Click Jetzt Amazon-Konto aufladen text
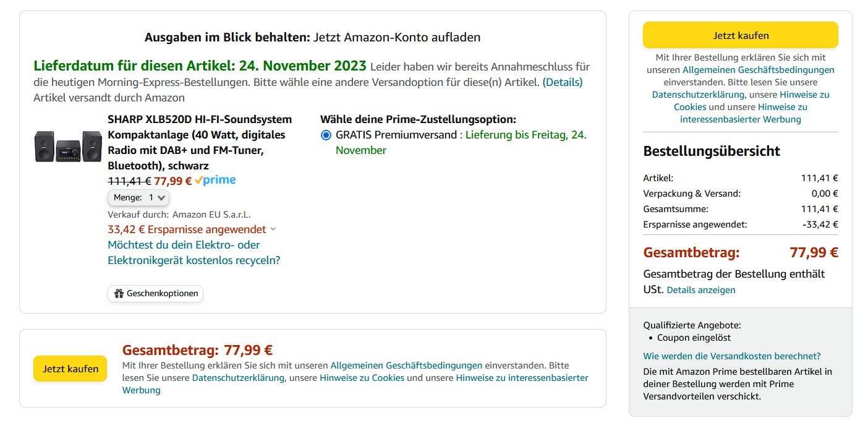868x431 pixels. pos(397,37)
